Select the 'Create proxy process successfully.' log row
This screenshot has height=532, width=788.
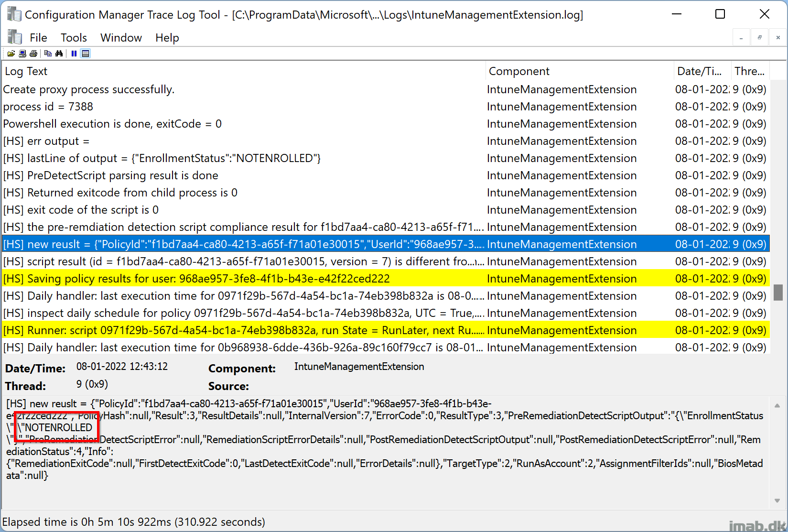(386, 89)
